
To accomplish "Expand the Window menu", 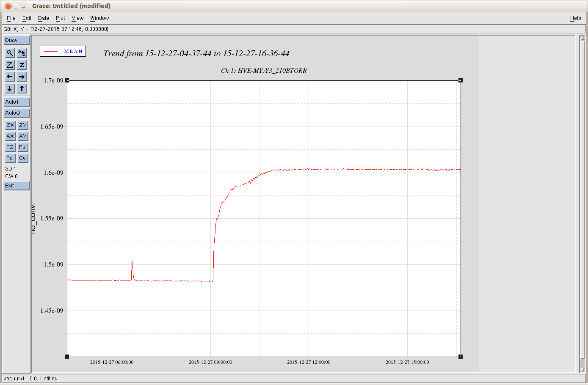I will pyautogui.click(x=99, y=18).
